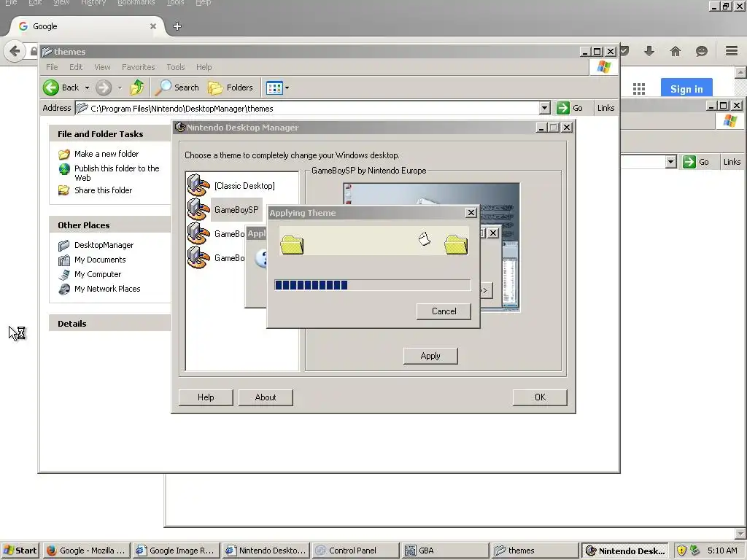
Task: Select the GameBoySP theme entry
Action: [x=236, y=209]
